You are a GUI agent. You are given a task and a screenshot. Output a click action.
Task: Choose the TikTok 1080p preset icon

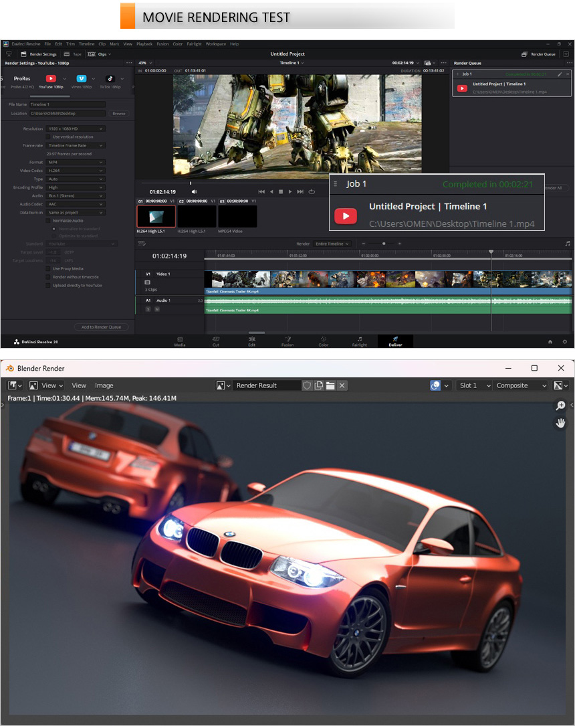(110, 79)
